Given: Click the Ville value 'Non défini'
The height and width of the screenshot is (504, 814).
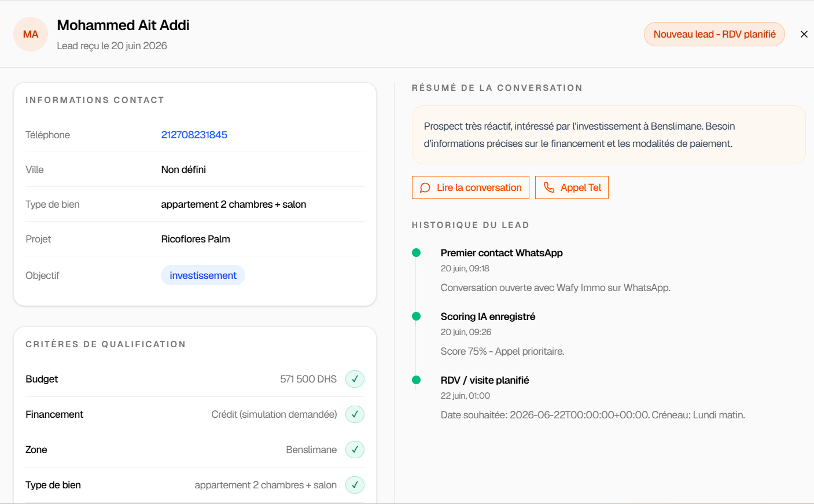Looking at the screenshot, I should tap(183, 170).
